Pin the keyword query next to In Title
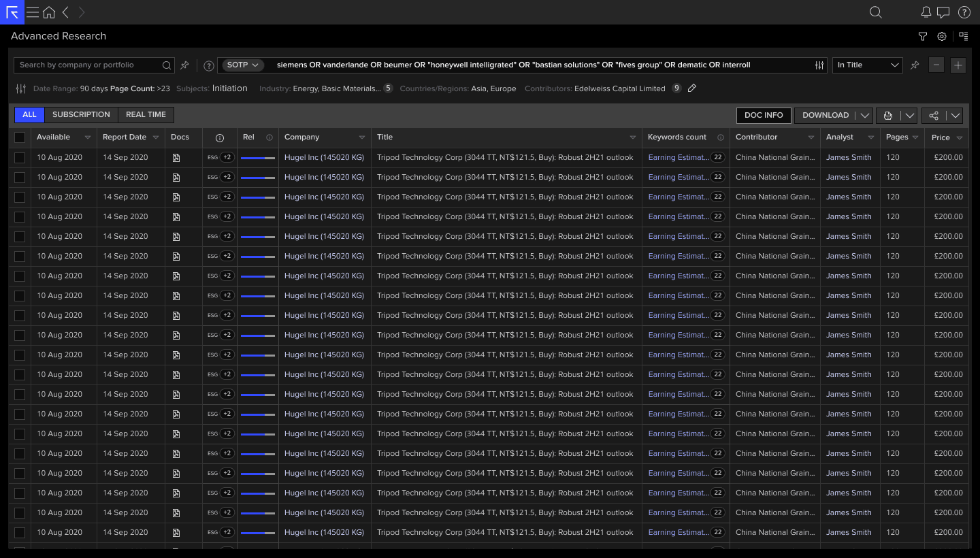The width and height of the screenshot is (980, 558). click(915, 65)
